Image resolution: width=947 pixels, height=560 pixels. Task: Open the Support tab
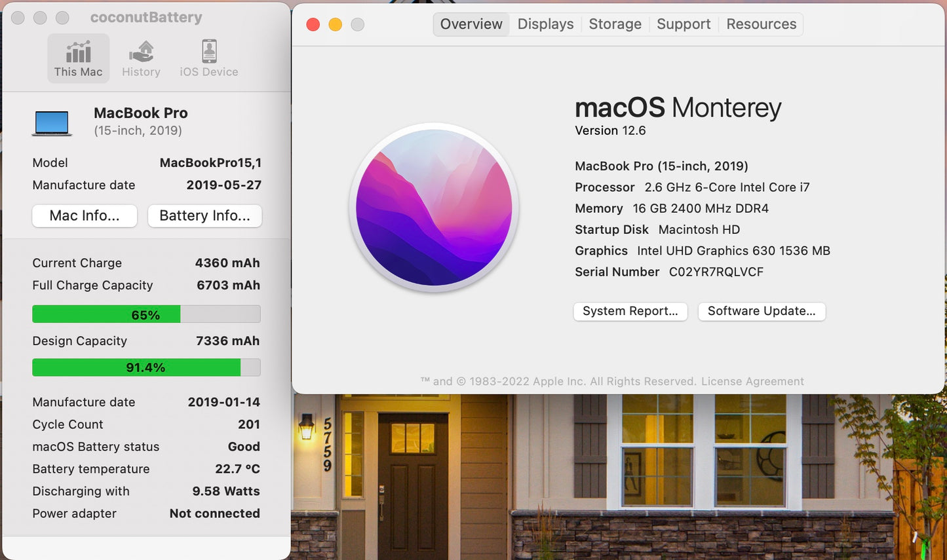tap(684, 24)
